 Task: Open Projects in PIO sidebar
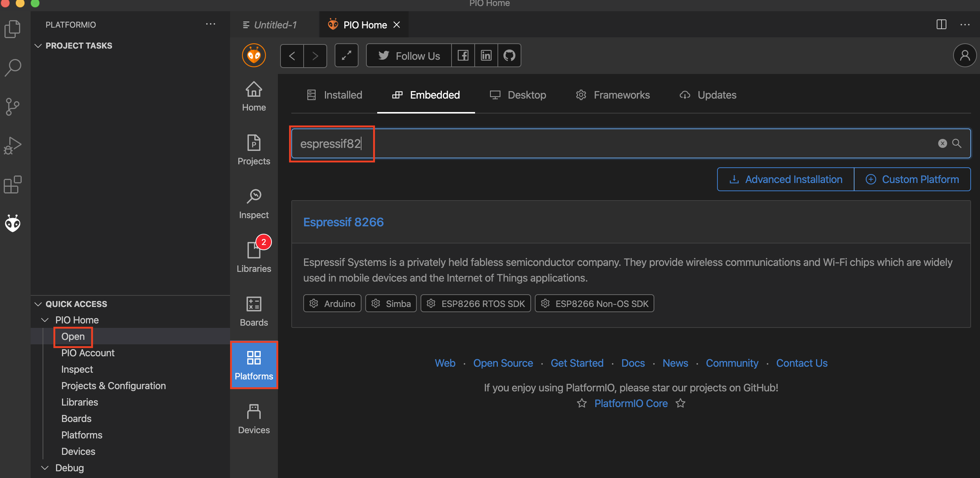click(254, 150)
